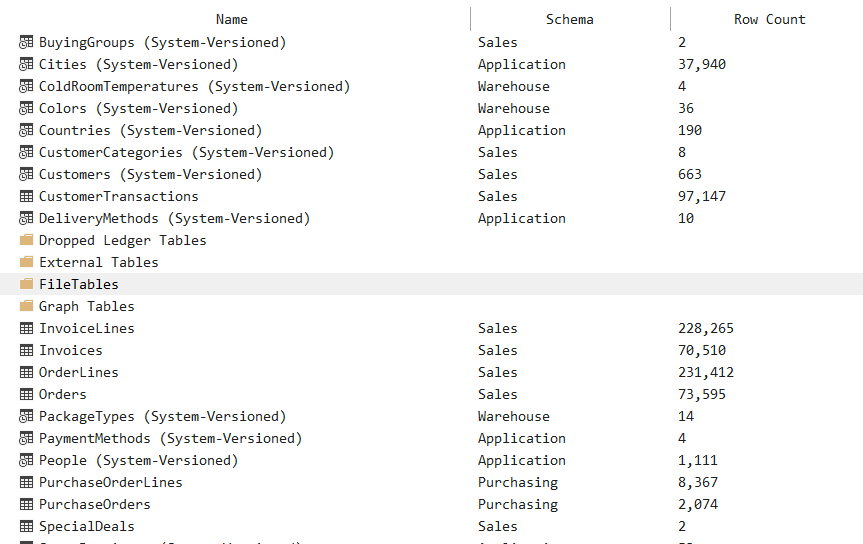Click the Graph Tables folder icon
Image resolution: width=863 pixels, height=544 pixels.
pyautogui.click(x=26, y=306)
